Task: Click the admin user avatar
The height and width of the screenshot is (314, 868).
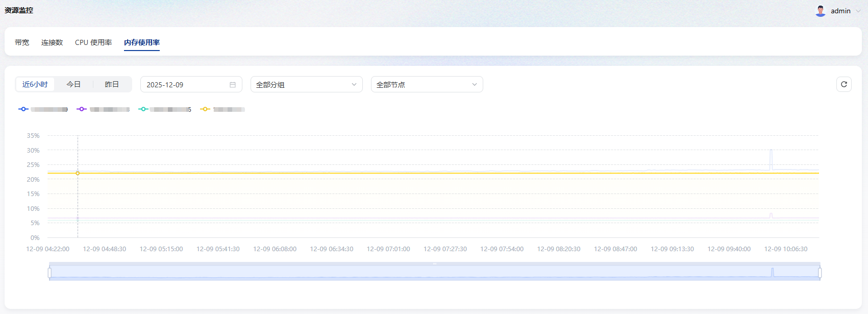Action: 821,11
